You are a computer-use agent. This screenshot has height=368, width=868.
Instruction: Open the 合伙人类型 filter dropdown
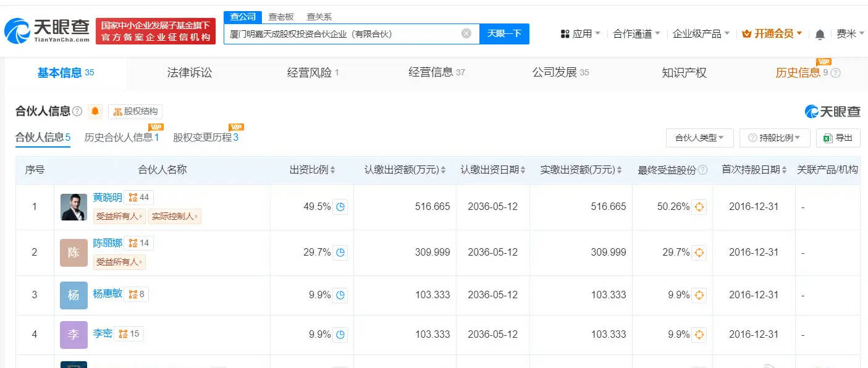700,138
